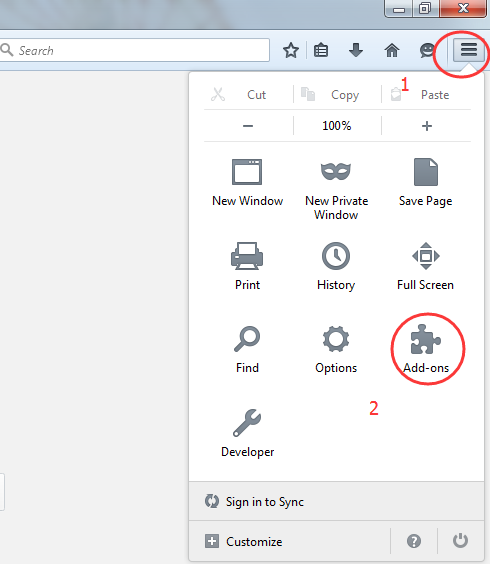Close the browser window
Screen dimensions: 490x564
(463, 9)
